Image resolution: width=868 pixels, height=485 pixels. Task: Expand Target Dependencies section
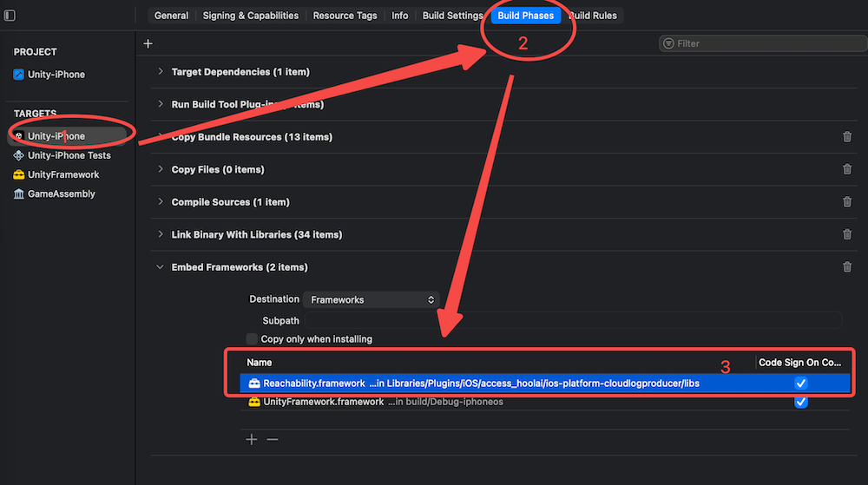(161, 72)
